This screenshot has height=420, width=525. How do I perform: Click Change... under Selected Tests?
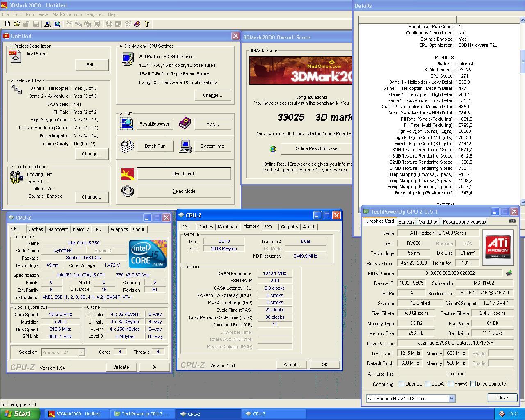click(92, 154)
